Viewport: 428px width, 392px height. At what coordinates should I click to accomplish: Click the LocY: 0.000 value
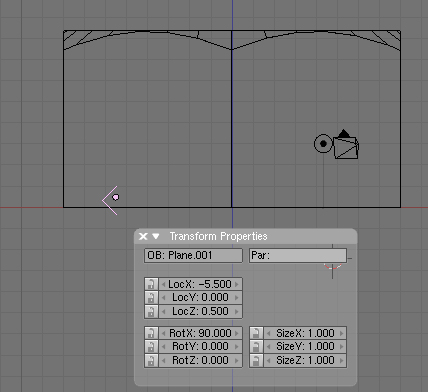click(x=200, y=298)
